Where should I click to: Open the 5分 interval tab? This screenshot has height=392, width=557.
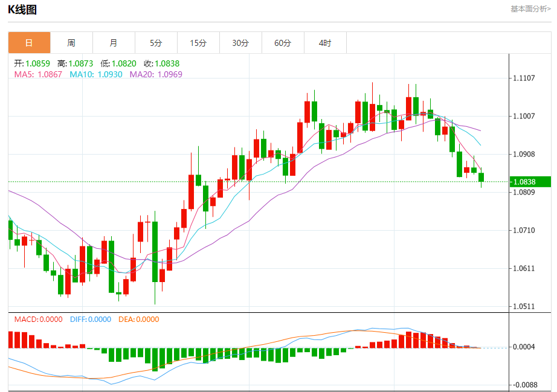(156, 43)
